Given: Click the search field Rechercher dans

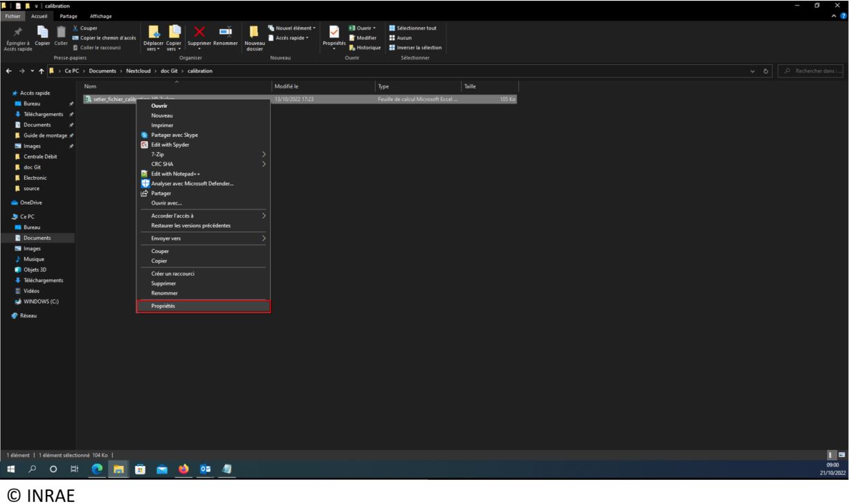Looking at the screenshot, I should click(814, 71).
